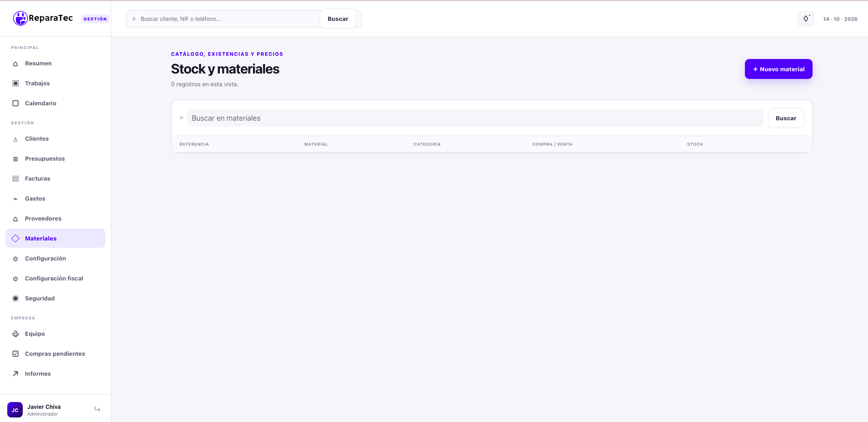The height and width of the screenshot is (422, 868).
Task: Go to Trabajos section
Action: click(x=55, y=83)
